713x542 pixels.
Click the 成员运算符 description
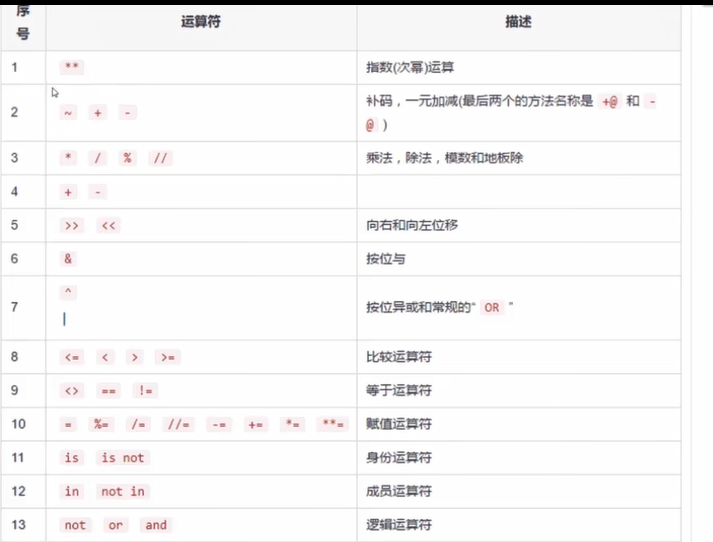(399, 492)
